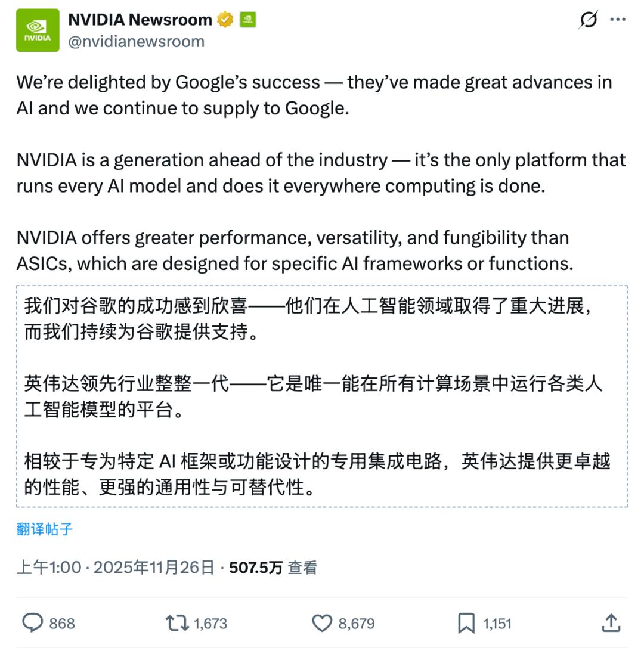This screenshot has height=648, width=644.
Task: Open the @nvidianewsroom handle link
Action: click(x=137, y=41)
